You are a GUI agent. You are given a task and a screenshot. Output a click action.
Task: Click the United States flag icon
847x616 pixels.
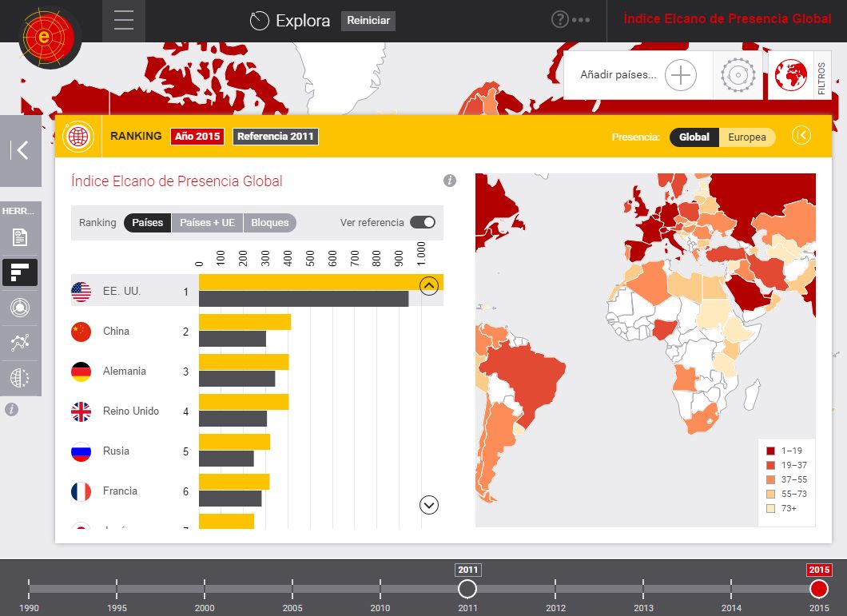point(81,292)
